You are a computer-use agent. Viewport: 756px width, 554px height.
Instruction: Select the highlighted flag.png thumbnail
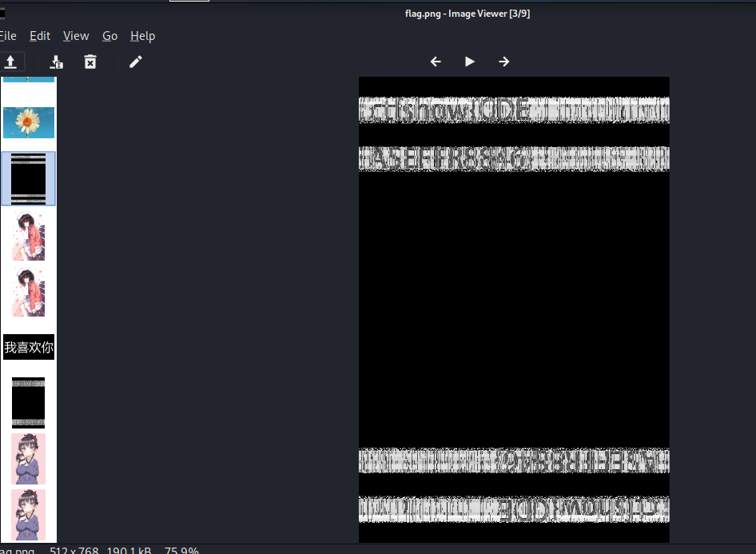pos(29,179)
